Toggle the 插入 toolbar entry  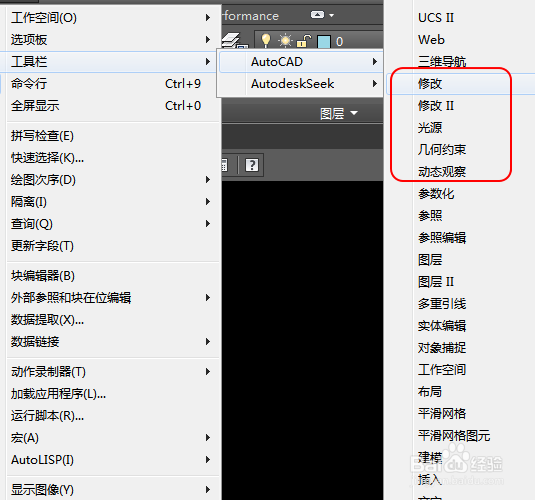pyautogui.click(x=430, y=480)
